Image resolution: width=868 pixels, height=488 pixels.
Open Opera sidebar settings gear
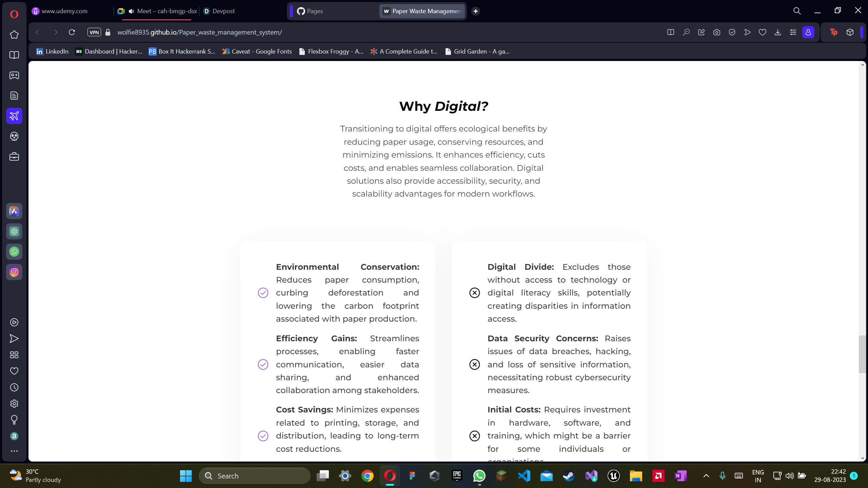[14, 404]
